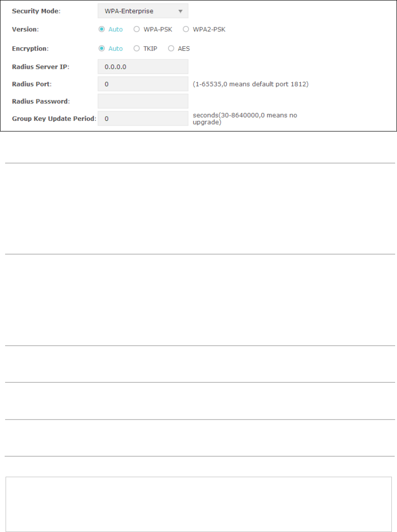Open the Security Mode dropdown
The width and height of the screenshot is (397, 532).
click(x=143, y=11)
